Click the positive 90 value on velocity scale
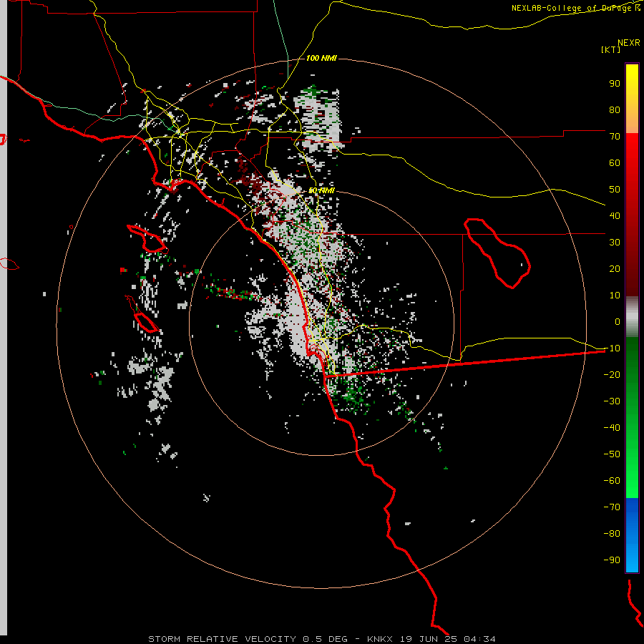This screenshot has width=644, height=644. tap(615, 84)
